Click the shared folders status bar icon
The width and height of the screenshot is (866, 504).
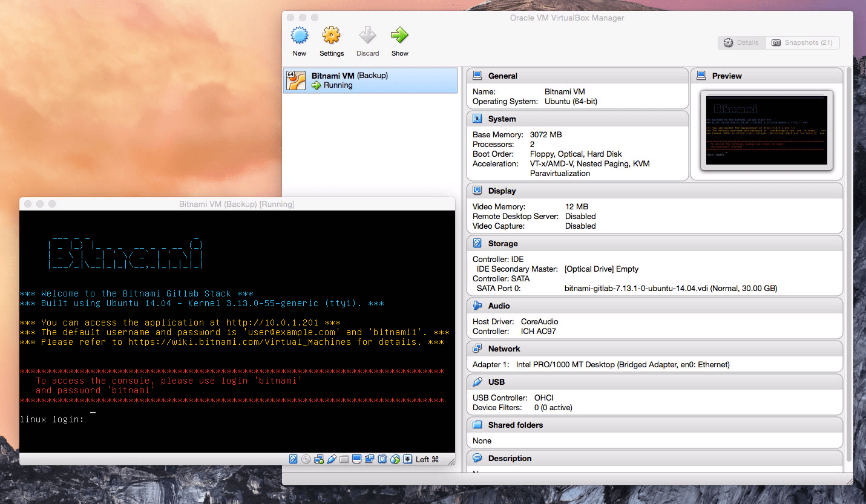344,459
